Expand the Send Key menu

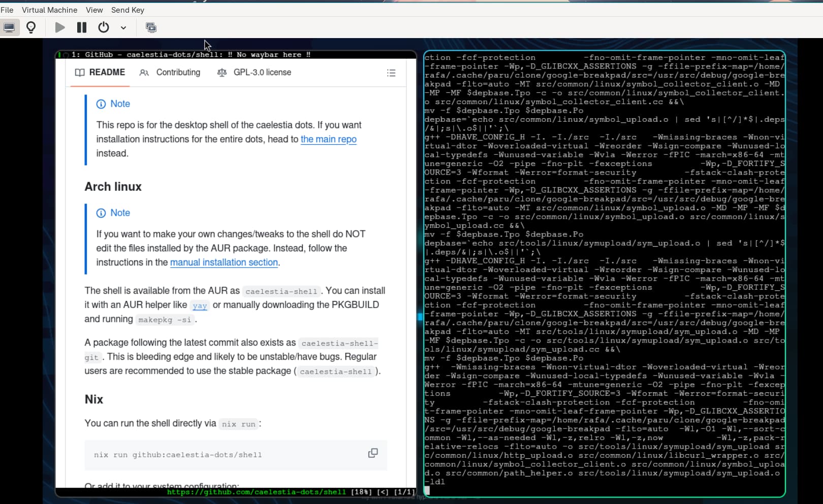click(128, 10)
